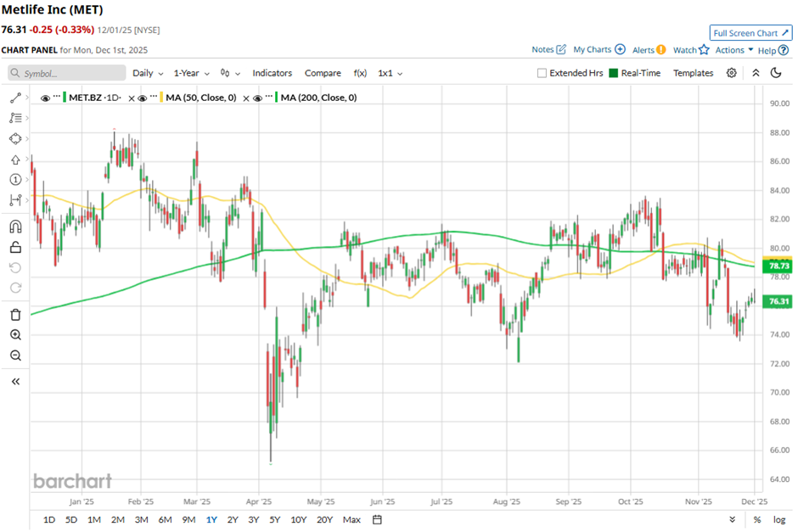The height and width of the screenshot is (532, 798).
Task: Open chart settings gear icon
Action: [x=732, y=73]
